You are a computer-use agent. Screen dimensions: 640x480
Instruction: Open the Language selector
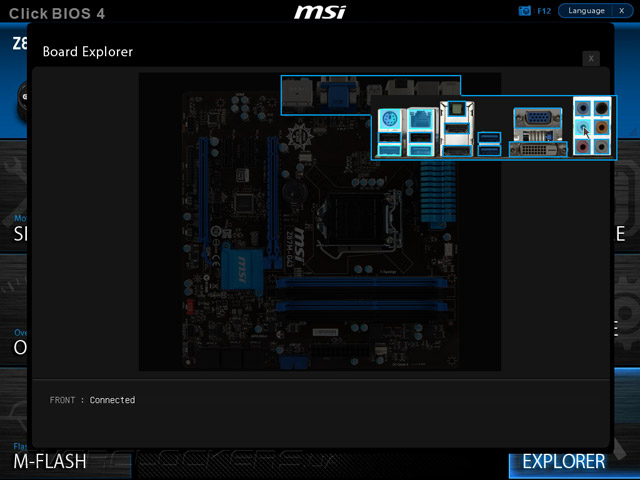[586, 11]
